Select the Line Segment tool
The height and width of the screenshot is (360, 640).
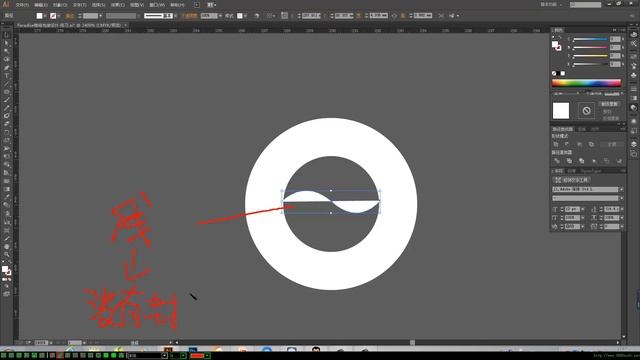[7, 84]
